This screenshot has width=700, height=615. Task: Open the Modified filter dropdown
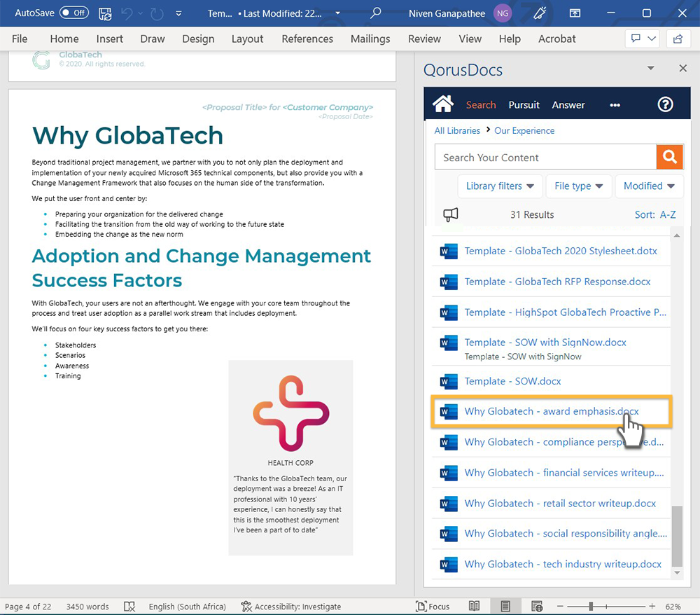pyautogui.click(x=649, y=186)
